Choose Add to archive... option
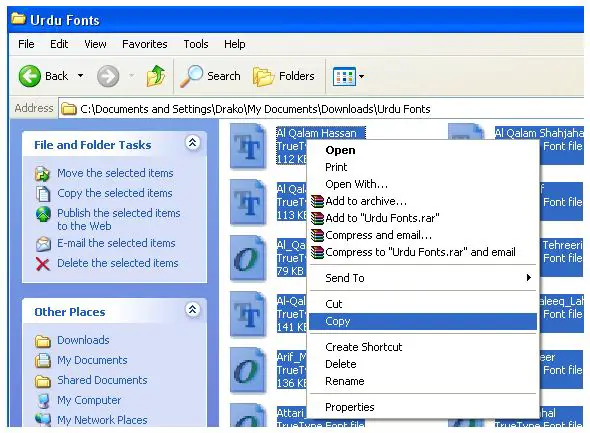Image resolution: width=590 pixels, height=433 pixels. click(x=423, y=201)
